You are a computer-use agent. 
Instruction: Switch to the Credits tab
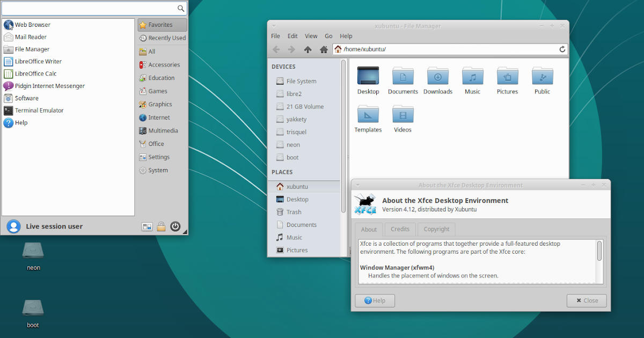400,229
